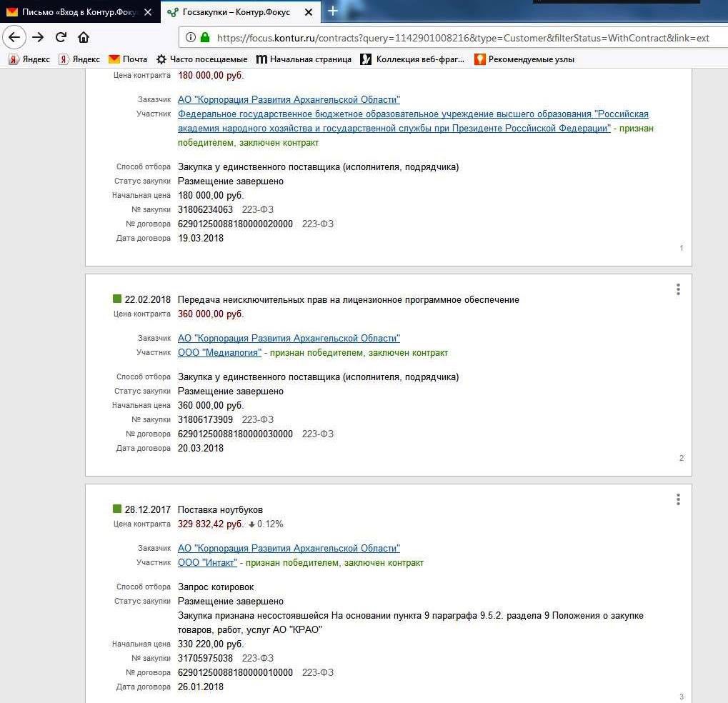Viewport: 728px width, 703px height.
Task: Select contract number 62901250088180000020000
Action: tap(235, 224)
